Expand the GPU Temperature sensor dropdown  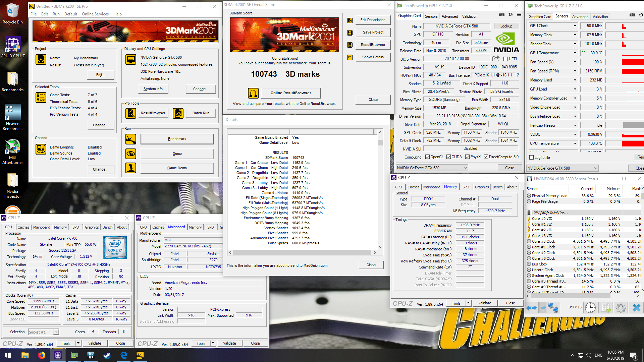[575, 53]
